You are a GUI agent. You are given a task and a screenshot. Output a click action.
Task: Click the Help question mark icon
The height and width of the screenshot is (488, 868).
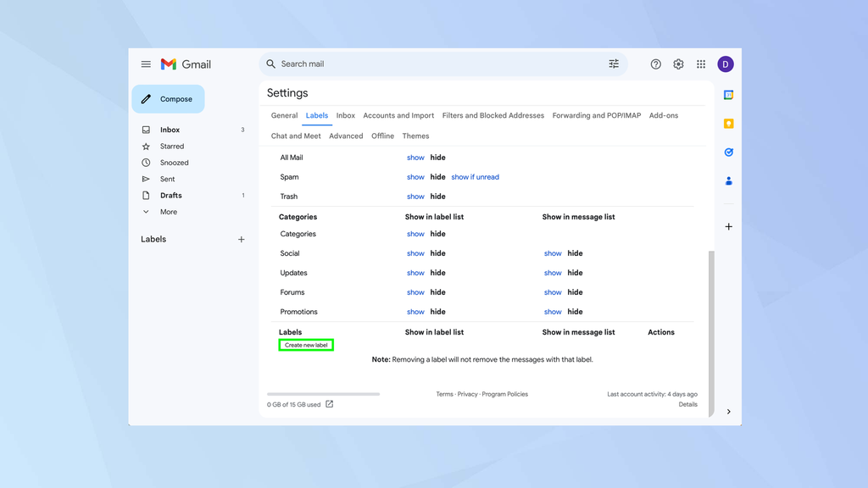pyautogui.click(x=655, y=64)
